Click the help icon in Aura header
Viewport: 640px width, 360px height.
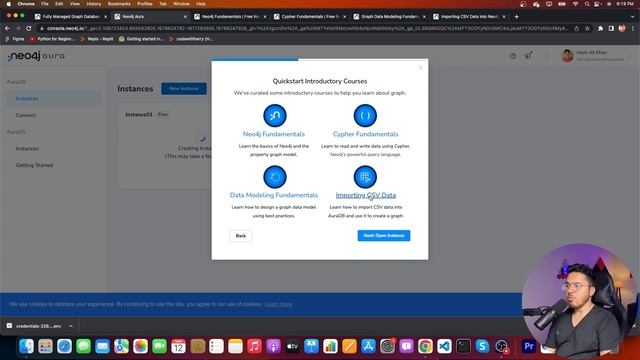(513, 56)
